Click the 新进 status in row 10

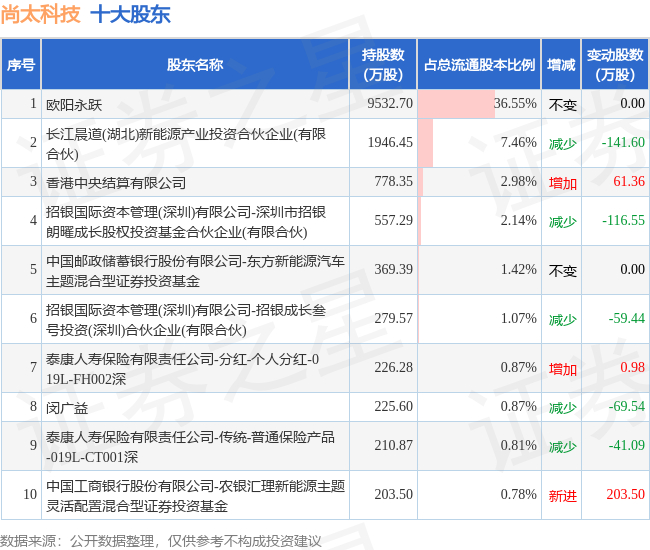coord(563,495)
